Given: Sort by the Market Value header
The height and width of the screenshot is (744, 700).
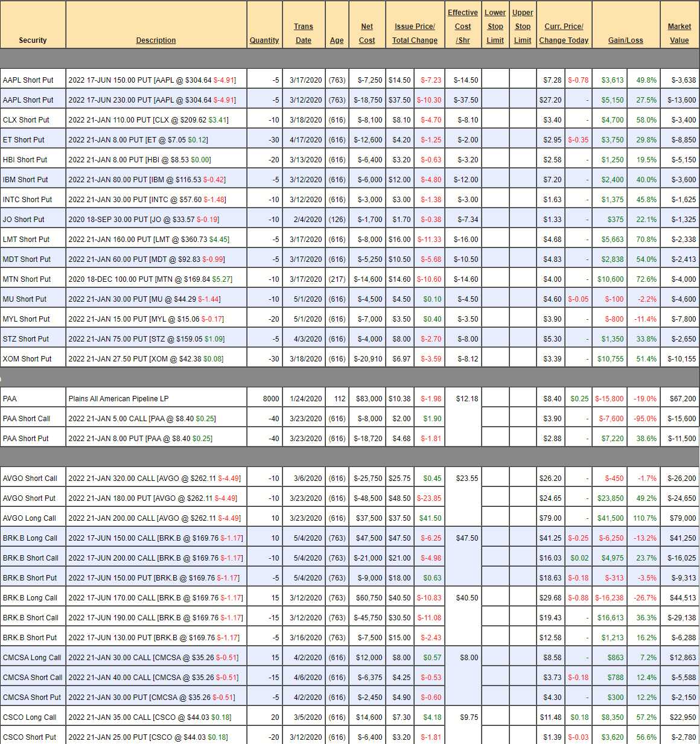Looking at the screenshot, I should coord(679,33).
